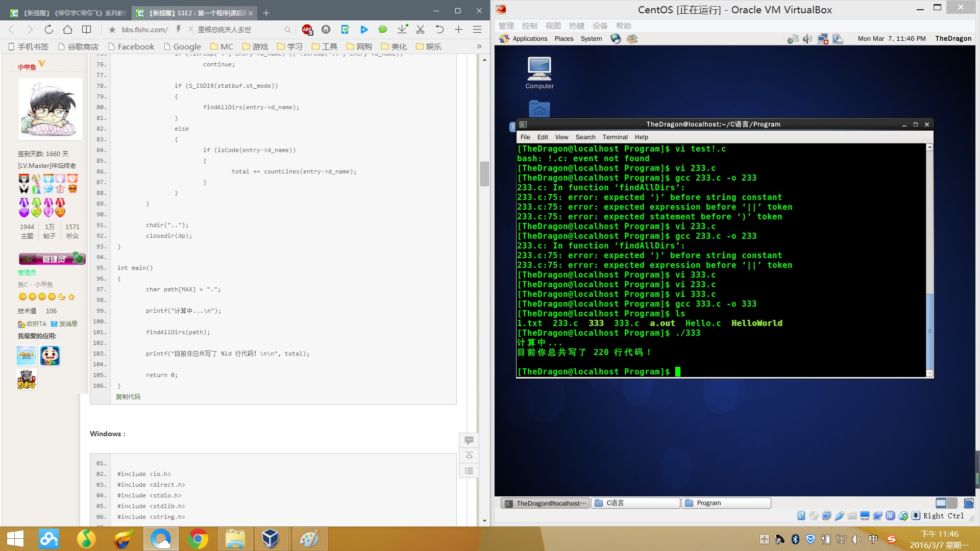Click network status icon in CentOS panel
This screenshot has width=980, height=551.
(823, 39)
